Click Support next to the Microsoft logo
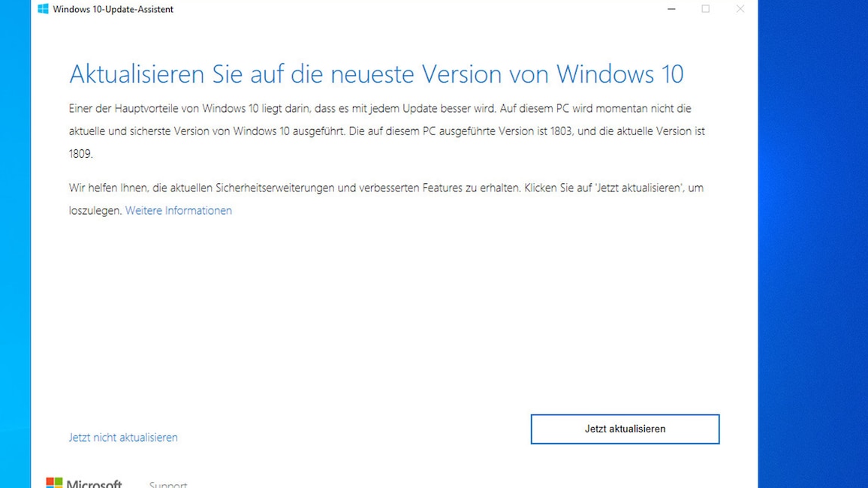868x488 pixels. (167, 484)
